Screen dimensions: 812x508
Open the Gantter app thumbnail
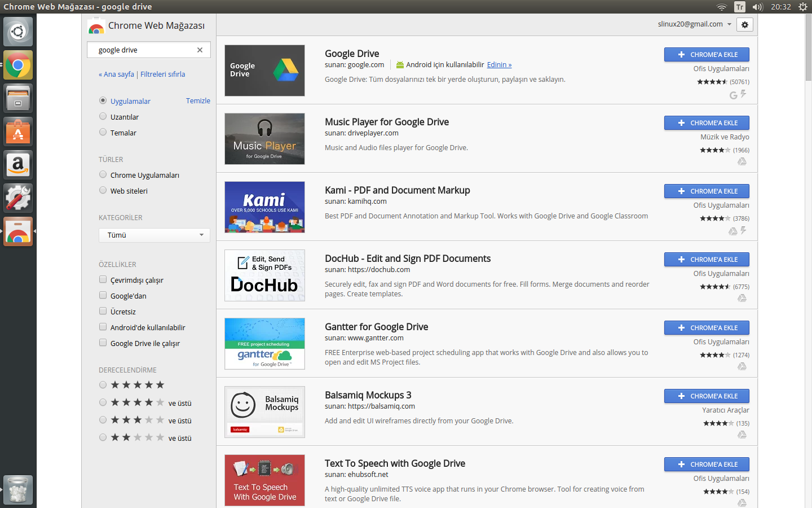point(264,344)
